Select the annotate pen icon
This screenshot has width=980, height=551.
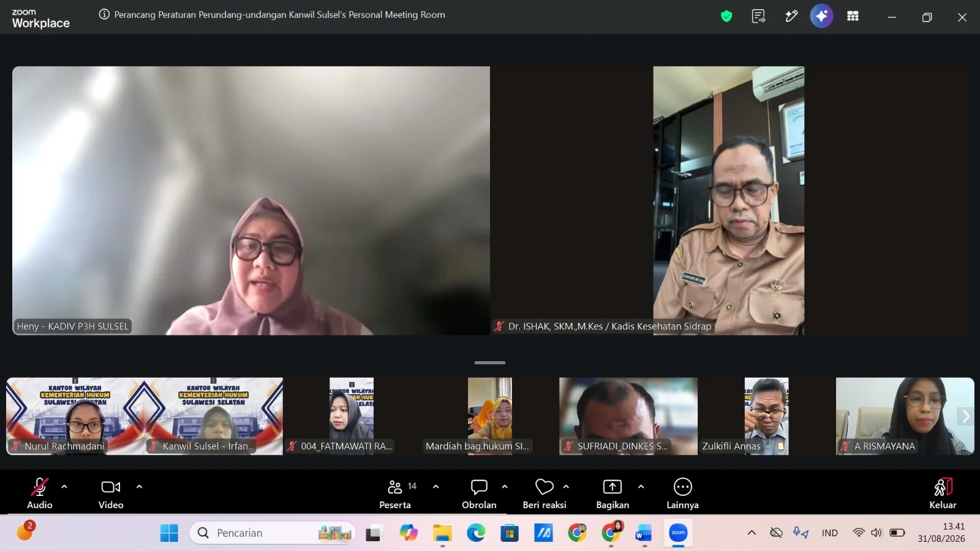pyautogui.click(x=791, y=17)
